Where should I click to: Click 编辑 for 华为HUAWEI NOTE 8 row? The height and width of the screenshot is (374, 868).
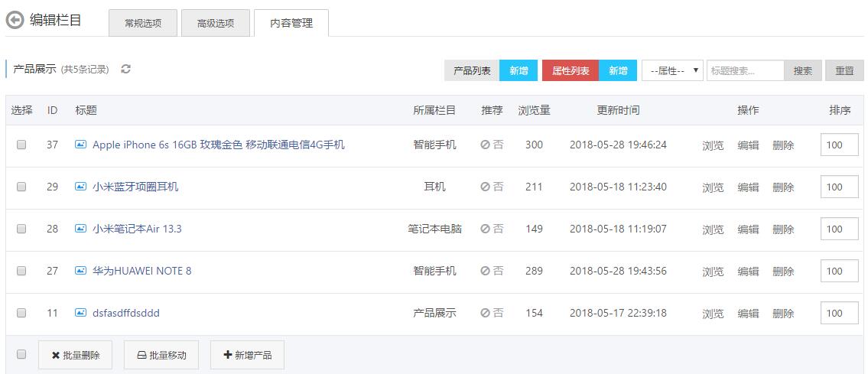[749, 272]
